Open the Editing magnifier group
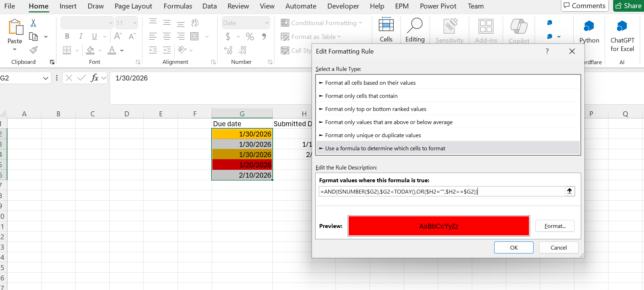 415,30
